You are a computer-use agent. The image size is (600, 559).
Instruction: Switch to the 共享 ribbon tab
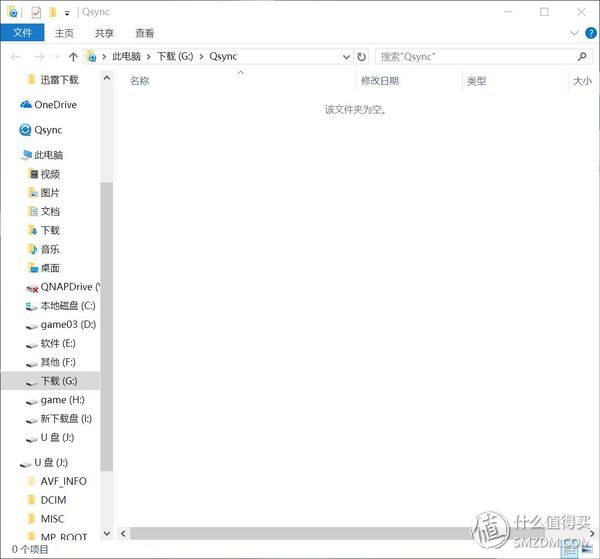(104, 33)
